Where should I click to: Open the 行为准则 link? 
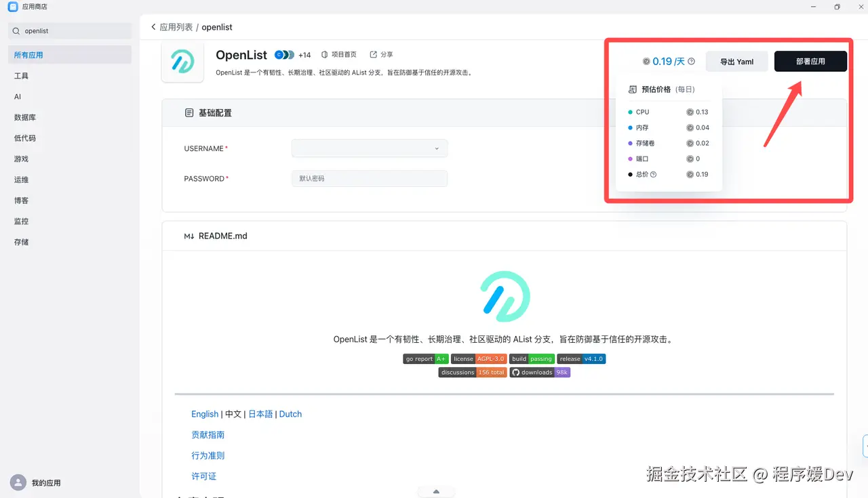click(x=208, y=455)
